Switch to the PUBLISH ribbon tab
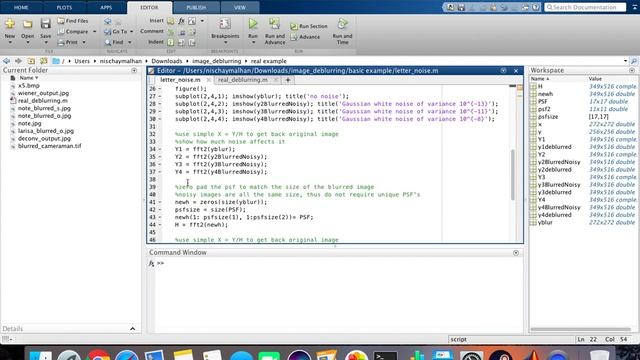Image resolution: width=640 pixels, height=360 pixels. tap(196, 7)
